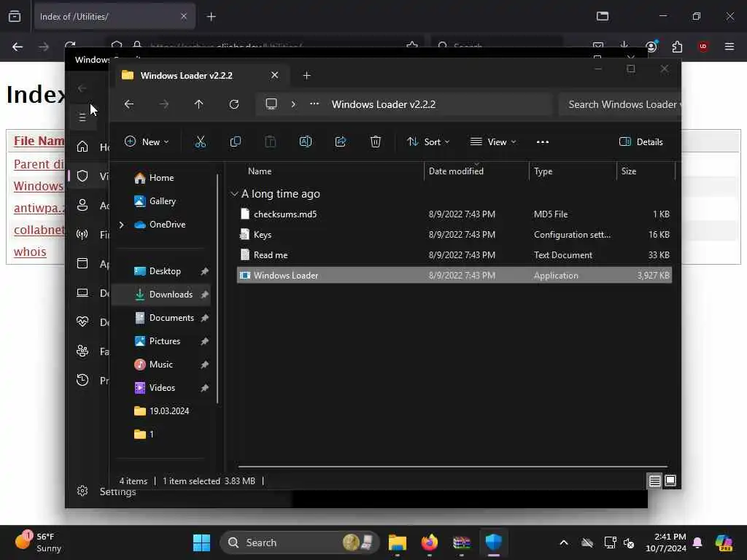
Task: Open the Firefox extensions puzzle icon
Action: point(677,47)
